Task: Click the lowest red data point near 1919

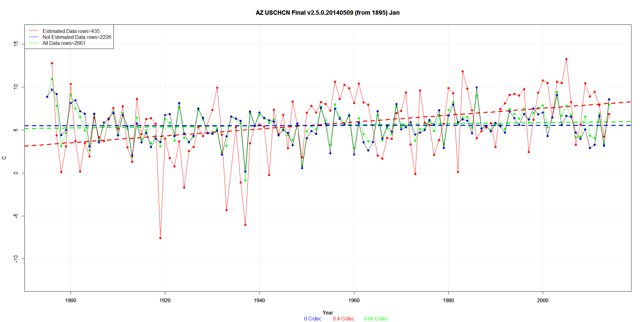Action: [160, 238]
